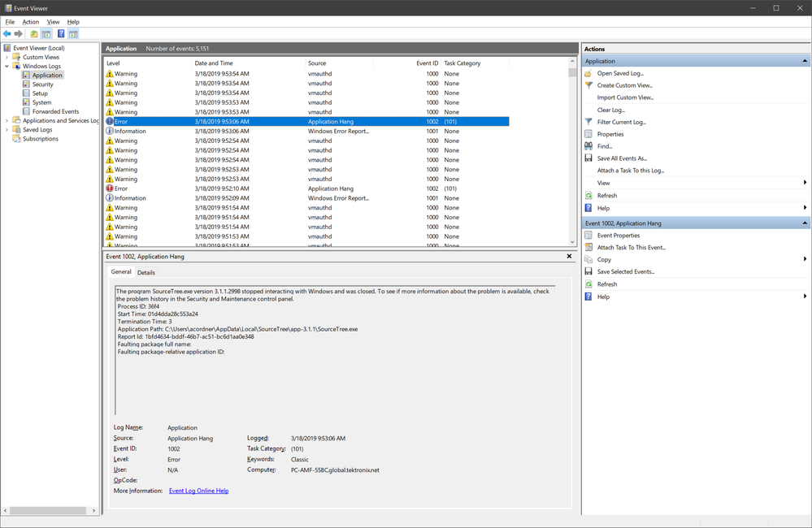Open the Event Log Online Help link

pos(199,491)
